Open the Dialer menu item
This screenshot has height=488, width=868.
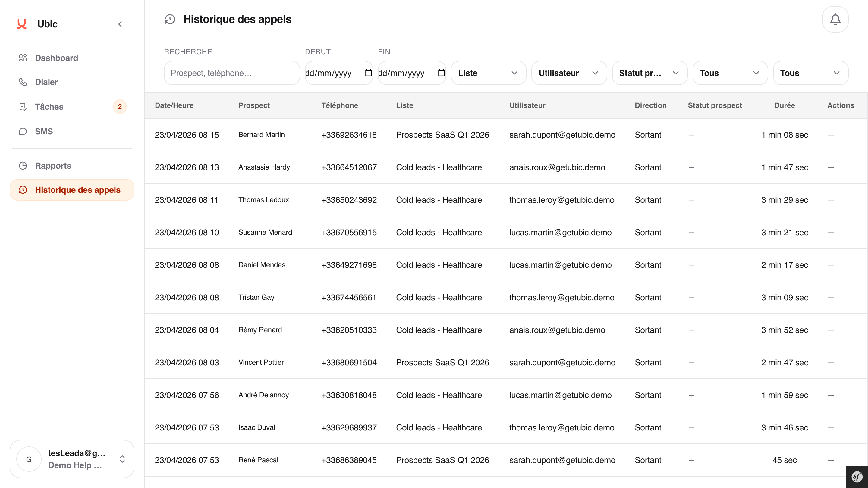(x=46, y=82)
